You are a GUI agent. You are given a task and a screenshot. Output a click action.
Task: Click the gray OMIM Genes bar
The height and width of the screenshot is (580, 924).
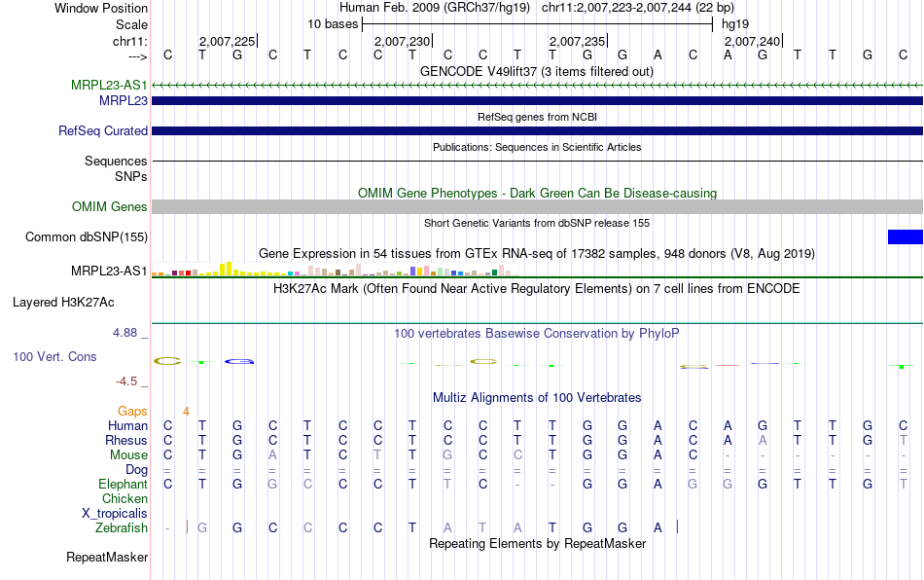pyautogui.click(x=537, y=207)
